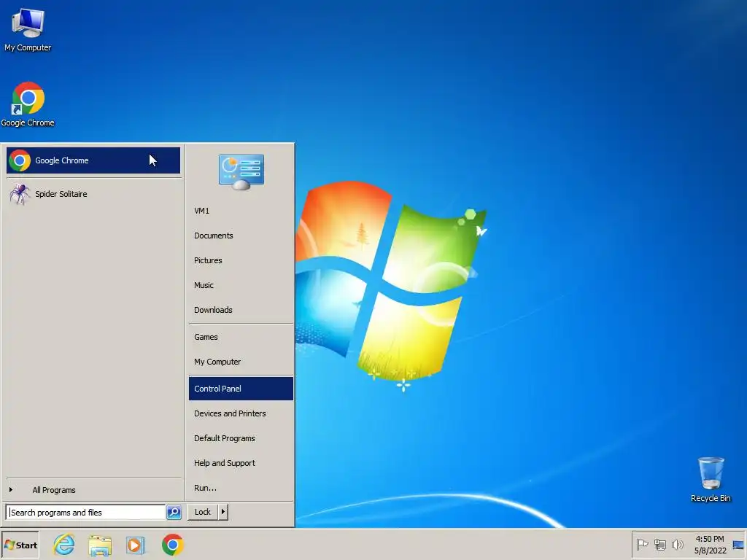Open Devices and Printers
The height and width of the screenshot is (560, 747).
tap(241, 413)
